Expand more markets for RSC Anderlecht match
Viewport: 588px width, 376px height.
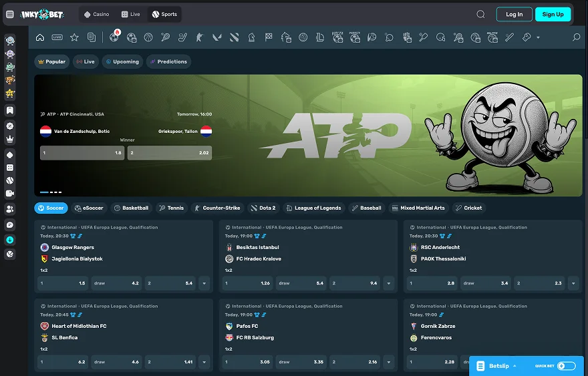573,283
